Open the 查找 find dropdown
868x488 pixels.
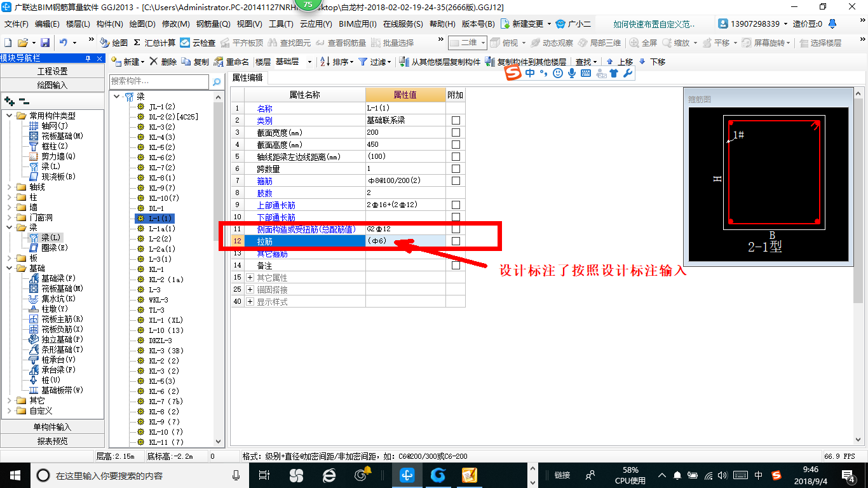pos(587,62)
